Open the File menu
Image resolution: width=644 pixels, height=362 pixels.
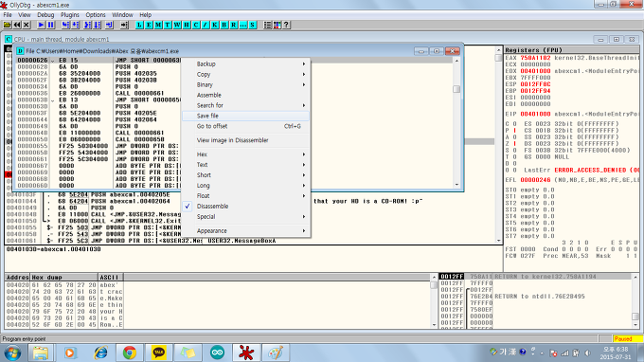pyautogui.click(x=8, y=15)
